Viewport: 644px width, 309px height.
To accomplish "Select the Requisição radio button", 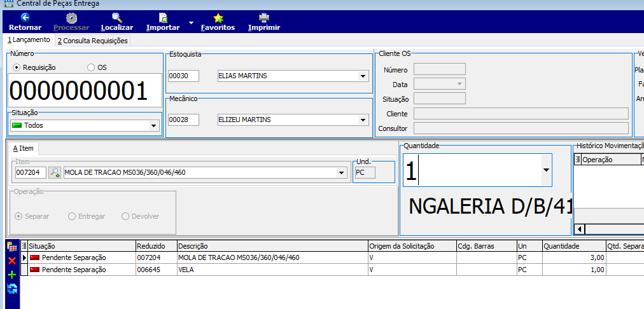I will click(x=17, y=67).
